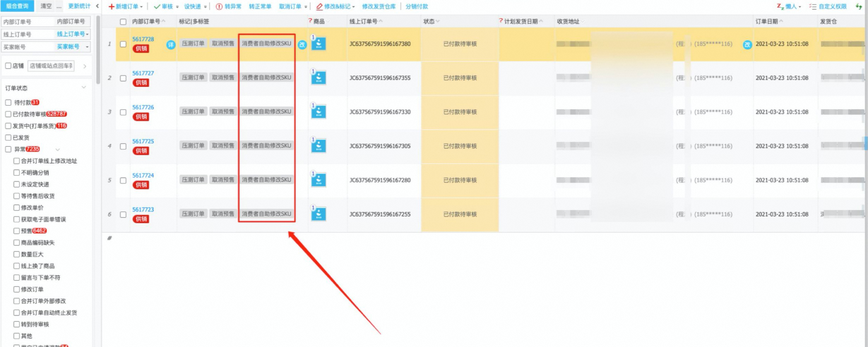Click the blue product thumbnail in row 1
This screenshot has height=347, width=868.
click(x=319, y=44)
